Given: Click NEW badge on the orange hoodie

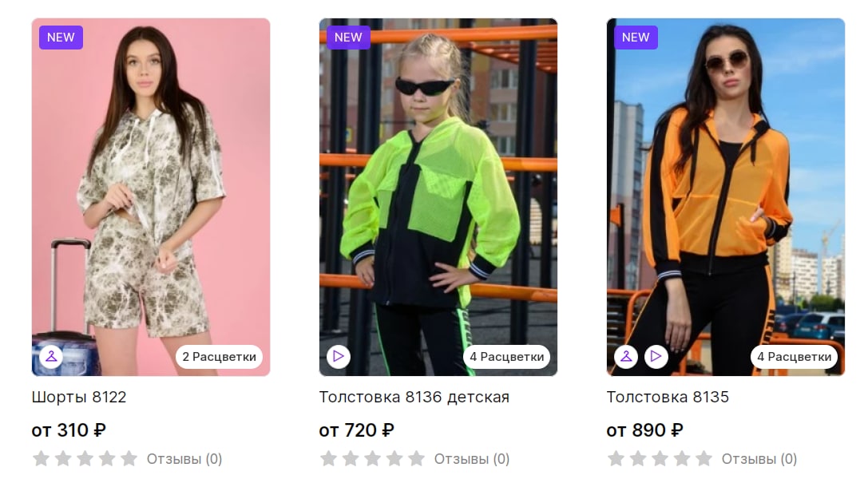Looking at the screenshot, I should (636, 37).
